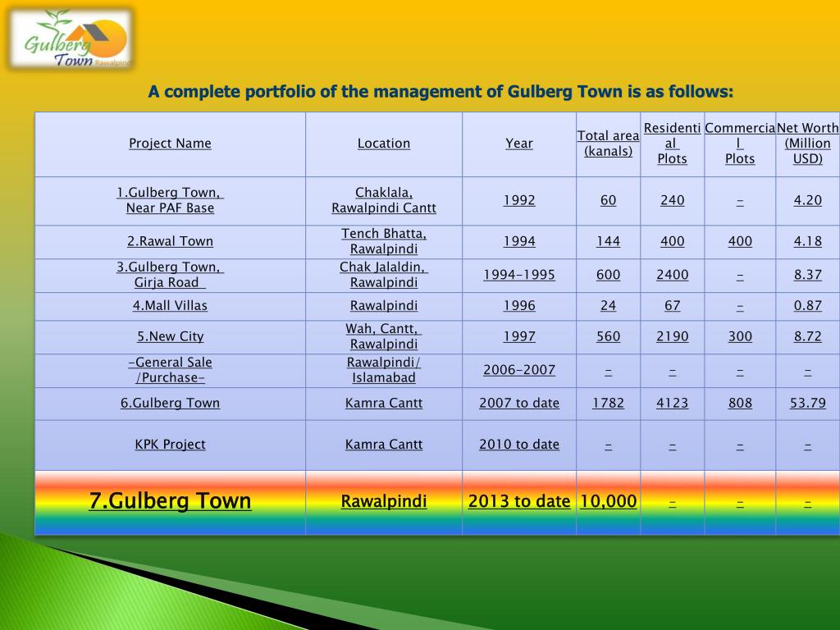Click Kamra Cantt location in '2007 to date' row
This screenshot has height=630, width=840.
point(384,404)
